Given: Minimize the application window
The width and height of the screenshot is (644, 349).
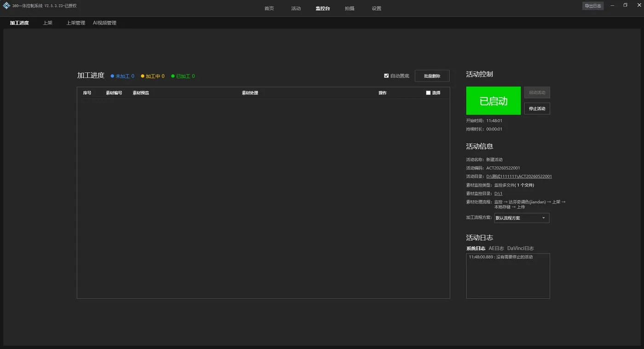Looking at the screenshot, I should click(612, 6).
